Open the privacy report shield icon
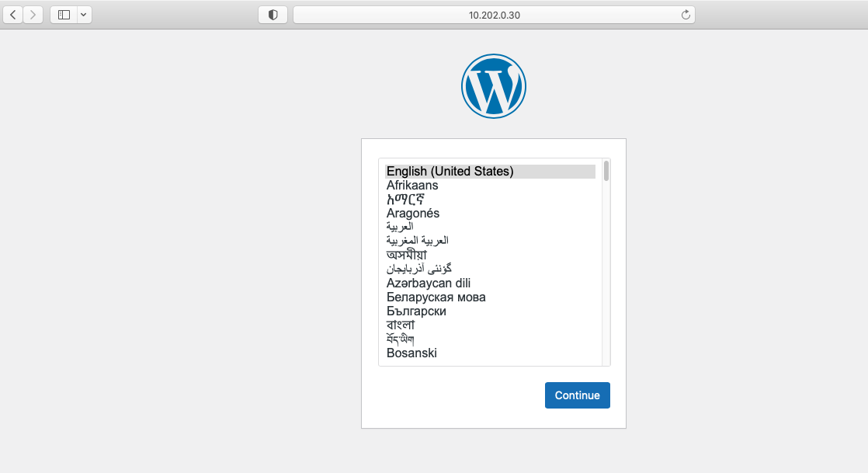 click(273, 15)
